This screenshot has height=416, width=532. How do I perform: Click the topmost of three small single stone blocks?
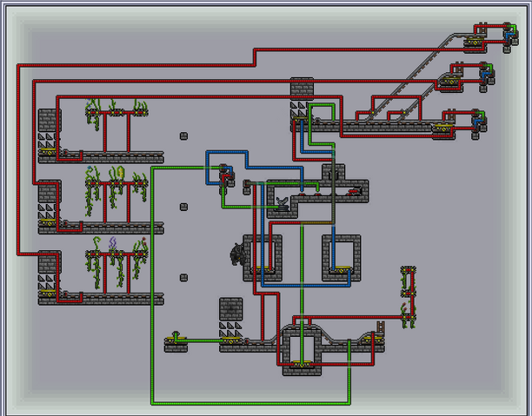pos(183,136)
